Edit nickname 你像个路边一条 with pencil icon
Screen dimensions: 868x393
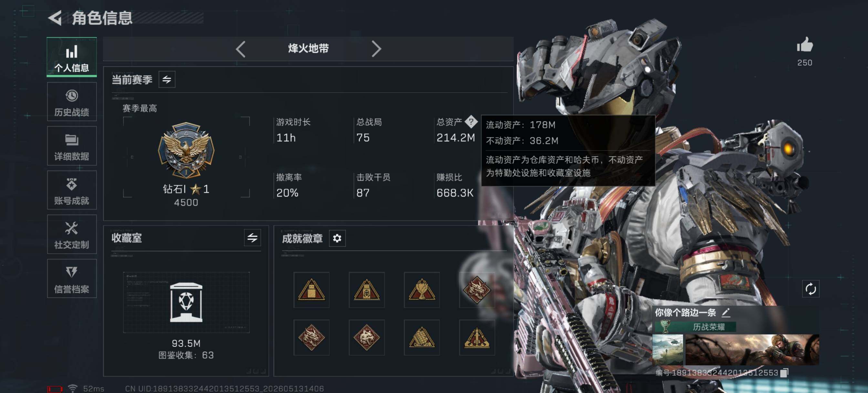[726, 313]
